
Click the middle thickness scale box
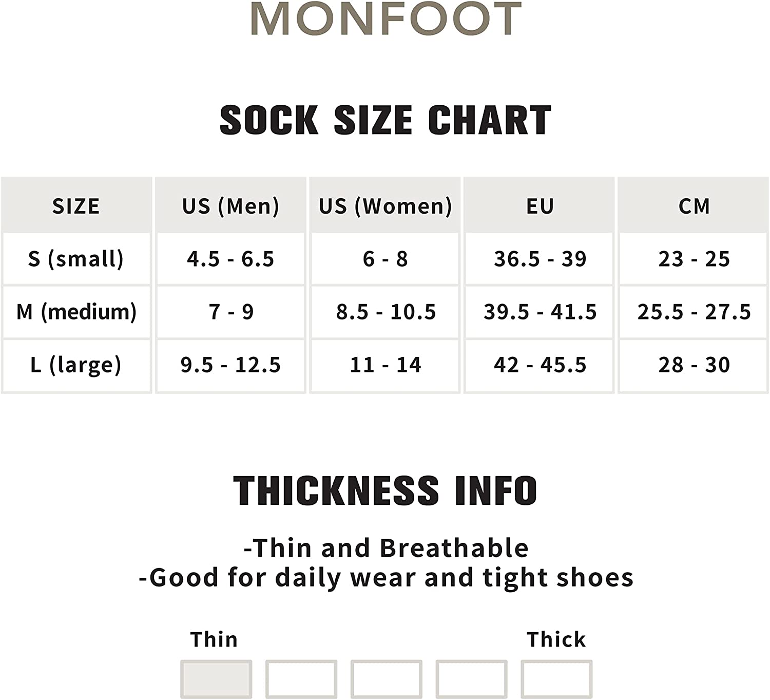tap(386, 678)
